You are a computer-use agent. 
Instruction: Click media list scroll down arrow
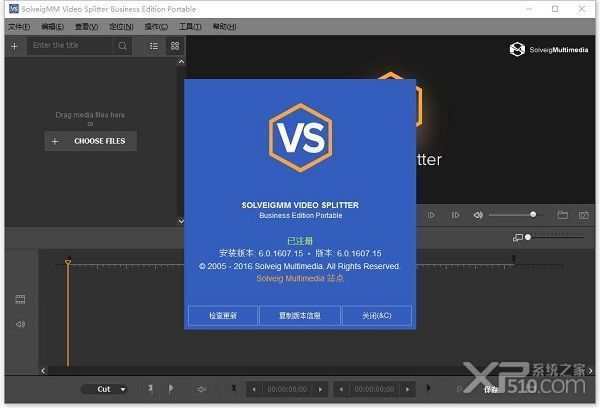pyautogui.click(x=181, y=221)
